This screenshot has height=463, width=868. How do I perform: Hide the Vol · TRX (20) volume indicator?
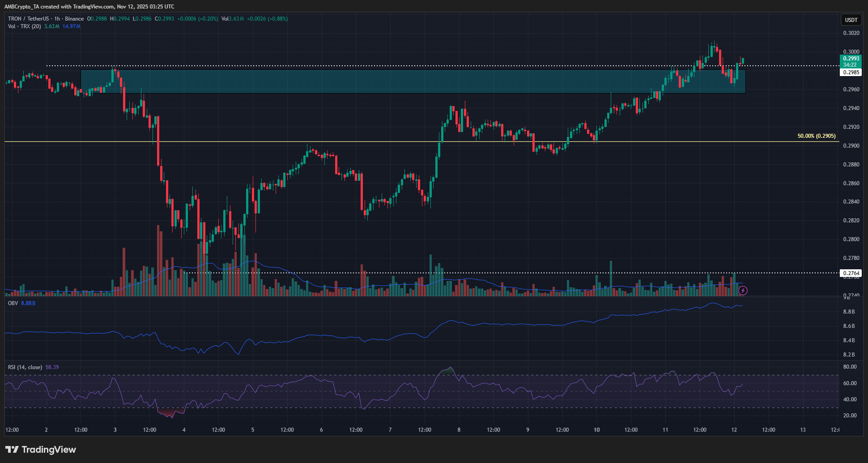click(x=24, y=27)
